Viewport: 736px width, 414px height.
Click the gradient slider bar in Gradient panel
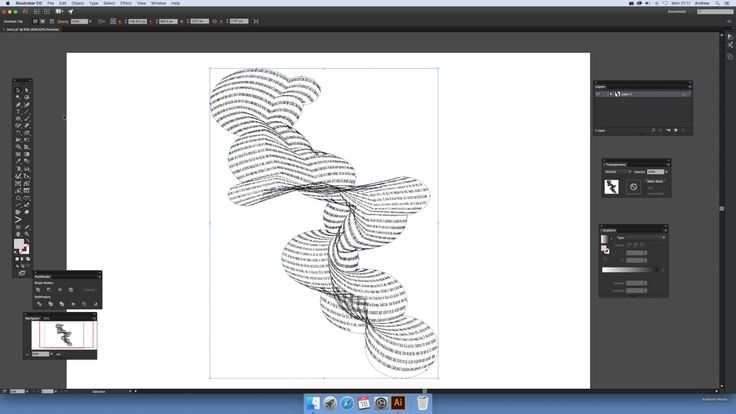630,270
